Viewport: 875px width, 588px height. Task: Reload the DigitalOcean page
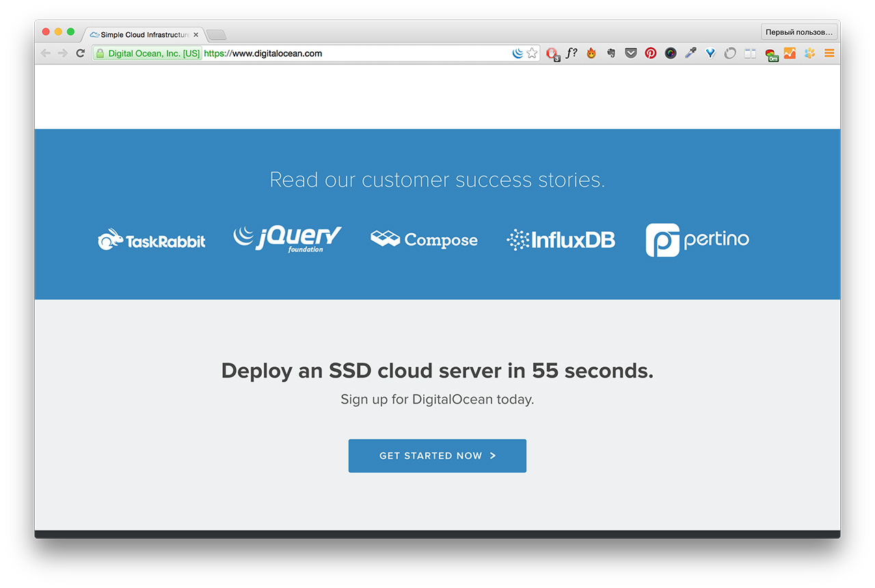[80, 53]
